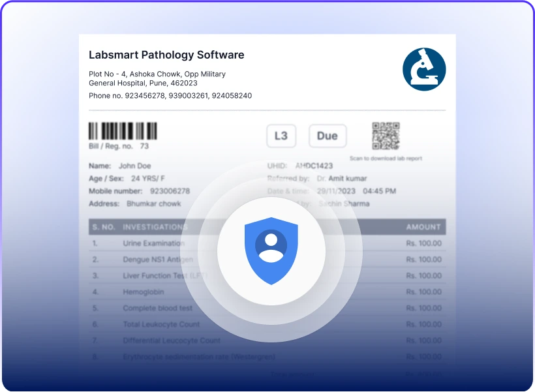Click the blue privacy shield icon
The image size is (535, 392).
271,250
